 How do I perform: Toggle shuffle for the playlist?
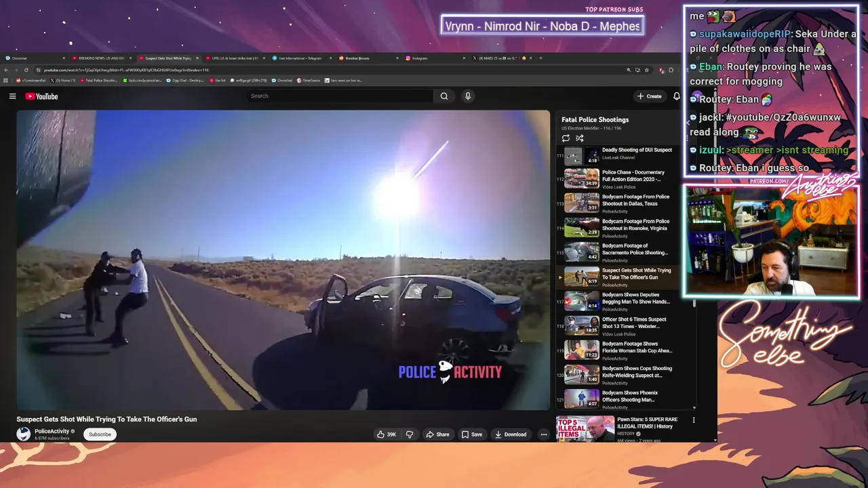pos(580,138)
